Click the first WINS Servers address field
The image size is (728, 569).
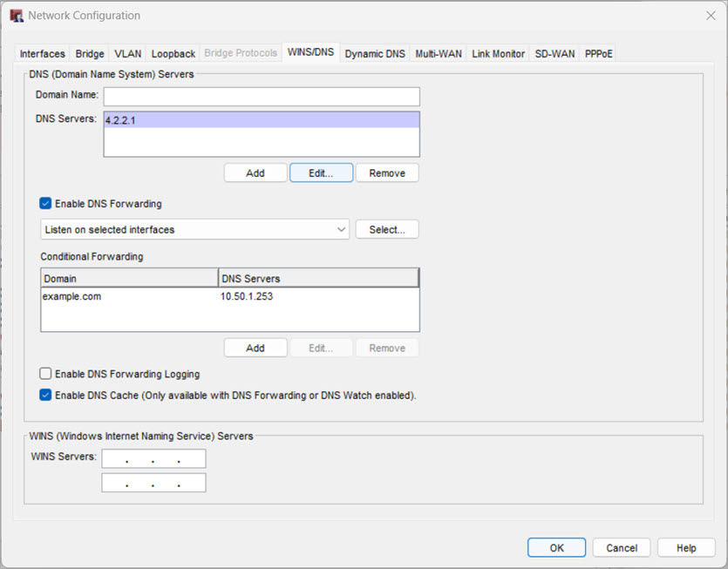(x=153, y=458)
